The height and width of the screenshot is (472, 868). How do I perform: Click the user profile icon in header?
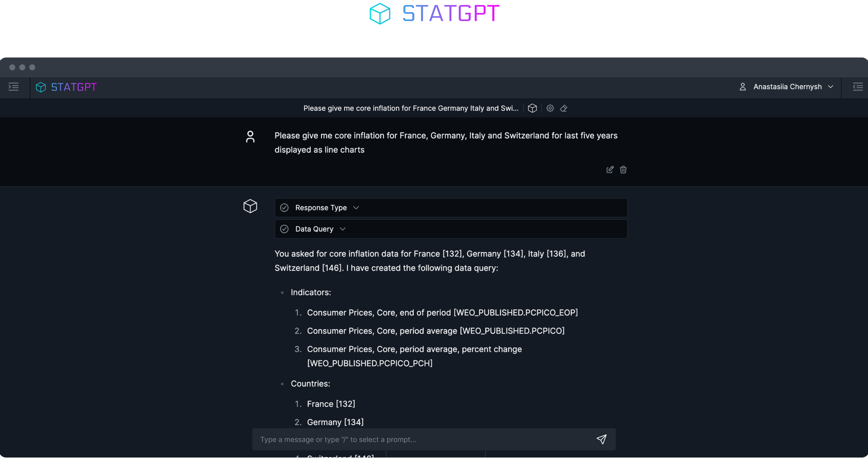[743, 87]
